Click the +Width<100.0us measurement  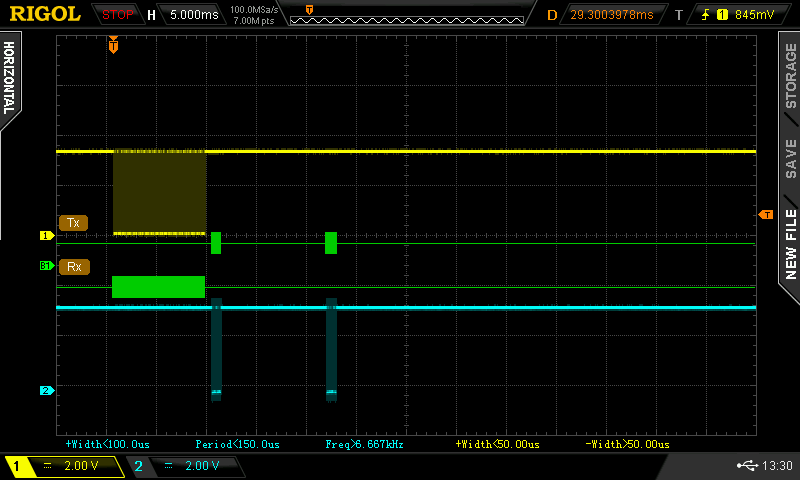[x=108, y=444]
